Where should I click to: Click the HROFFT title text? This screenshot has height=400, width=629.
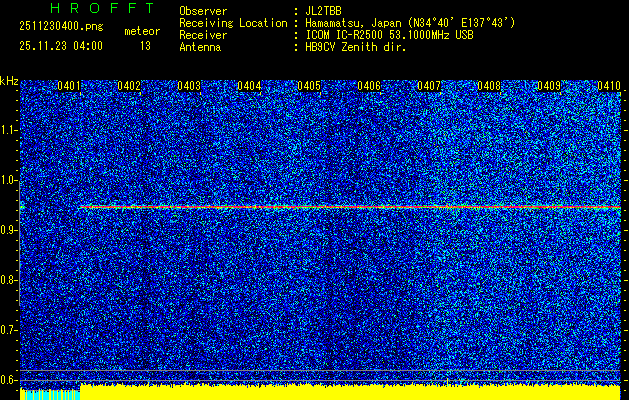pos(88,9)
